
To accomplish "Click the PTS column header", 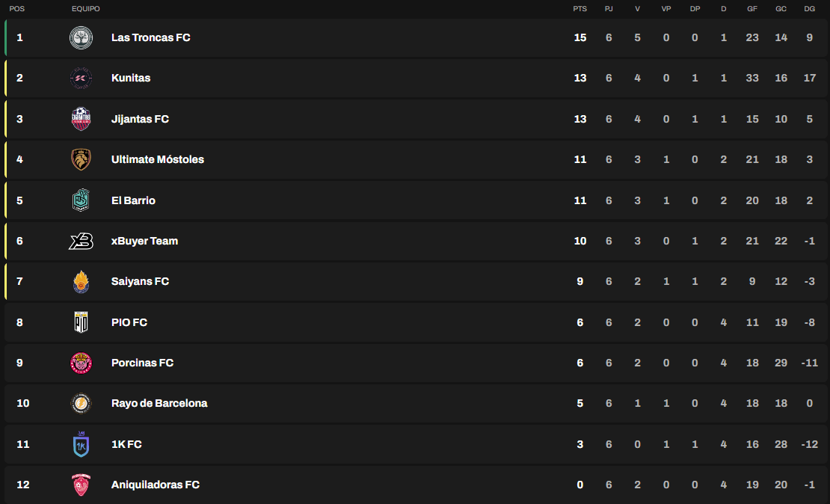I will click(x=580, y=9).
